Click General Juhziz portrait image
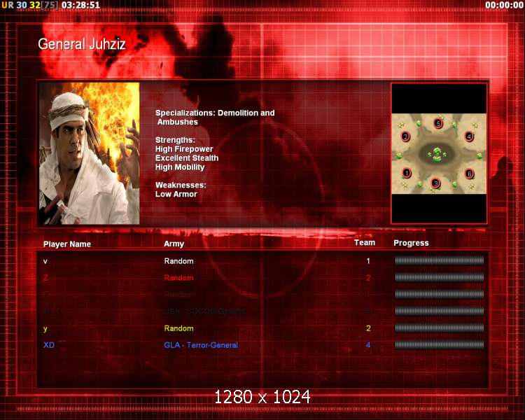This screenshot has height=420, width=525. coord(89,153)
